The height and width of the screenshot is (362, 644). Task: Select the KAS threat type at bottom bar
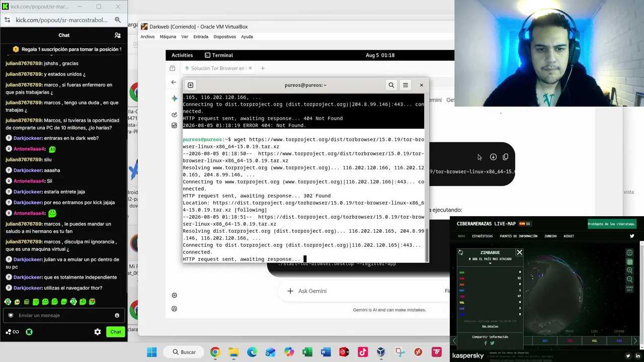click(x=619, y=341)
